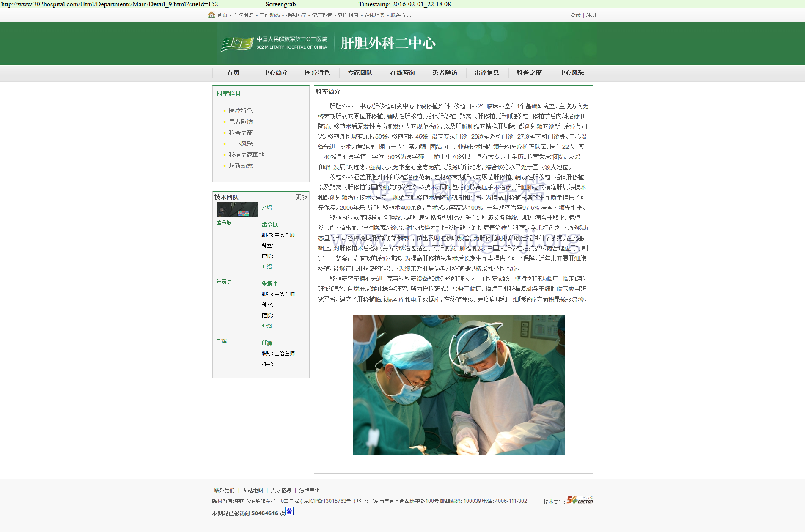The width and height of the screenshot is (805, 532).
Task: Go to 在线咨询 in main navigation
Action: click(402, 73)
